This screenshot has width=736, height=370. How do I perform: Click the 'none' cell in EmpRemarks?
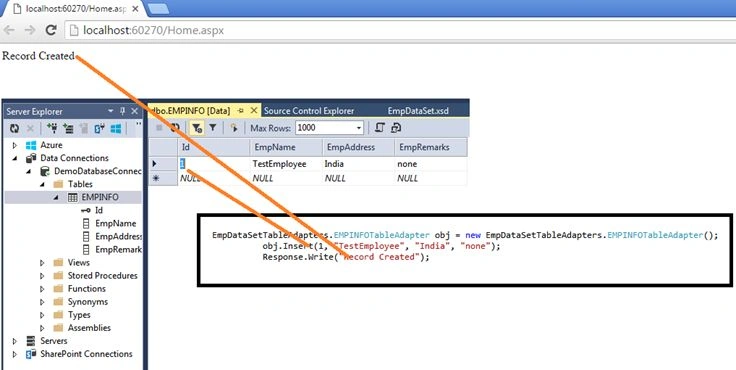430,164
